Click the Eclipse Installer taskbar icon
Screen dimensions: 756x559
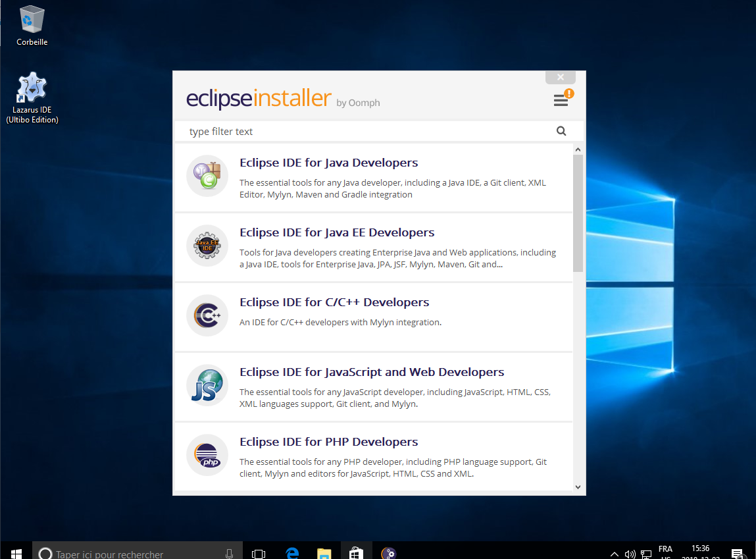click(388, 553)
